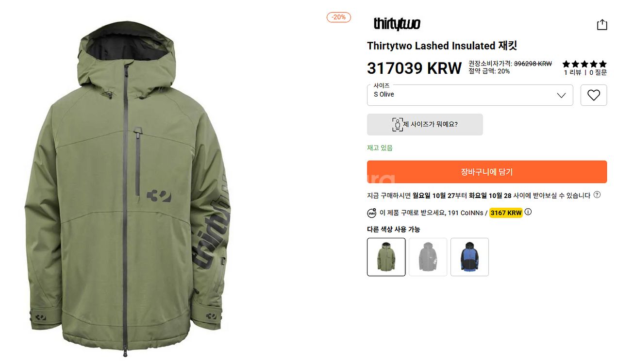Select the gray jacket color thumbnail

428,257
